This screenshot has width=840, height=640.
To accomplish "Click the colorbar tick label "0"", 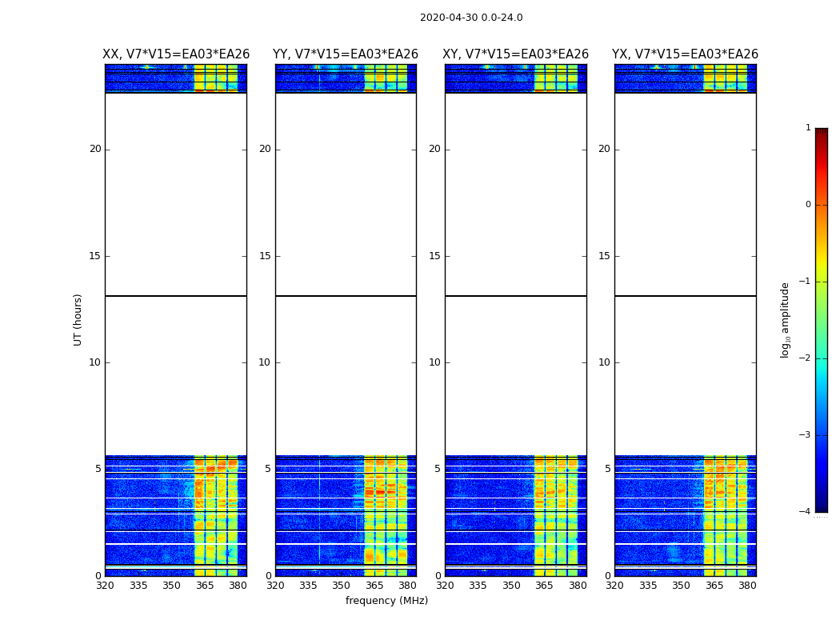I will point(808,205).
